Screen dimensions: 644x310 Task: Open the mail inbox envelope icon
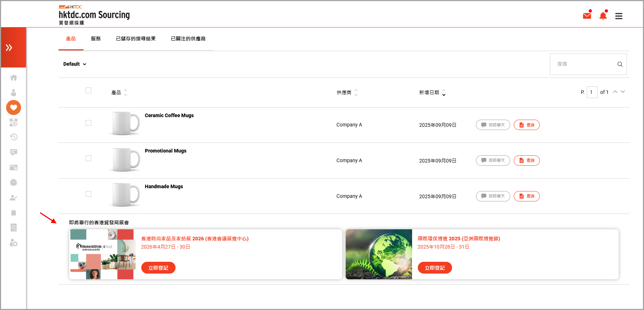coord(587,16)
